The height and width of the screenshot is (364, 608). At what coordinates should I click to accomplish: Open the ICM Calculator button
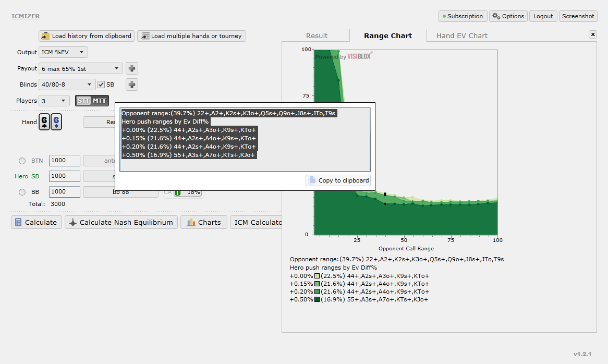(x=257, y=223)
